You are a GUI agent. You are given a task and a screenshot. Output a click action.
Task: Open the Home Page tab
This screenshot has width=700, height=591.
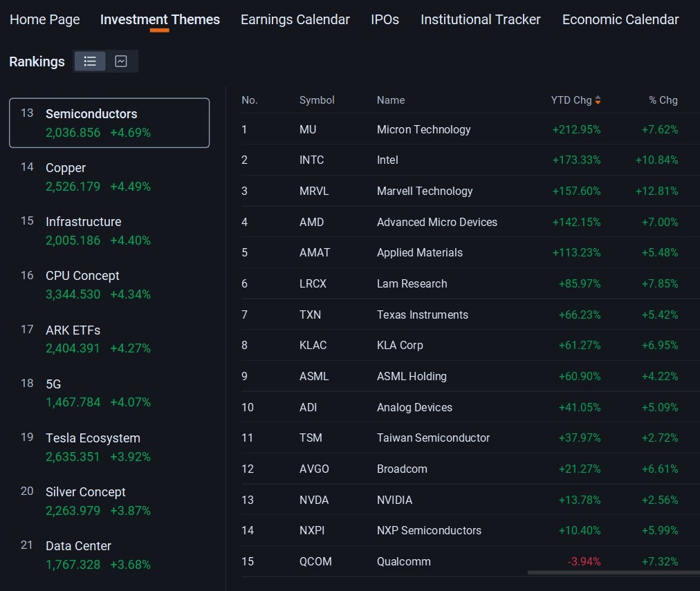[x=45, y=19]
